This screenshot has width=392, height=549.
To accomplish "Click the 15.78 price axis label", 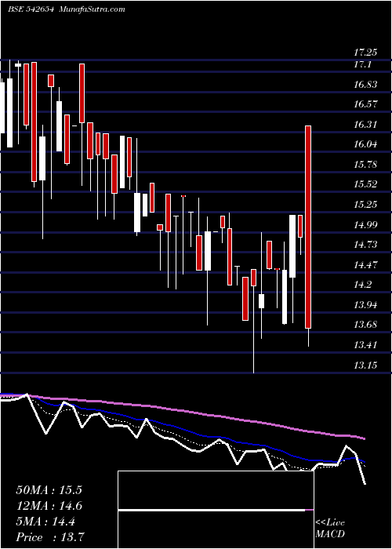I will [365, 165].
